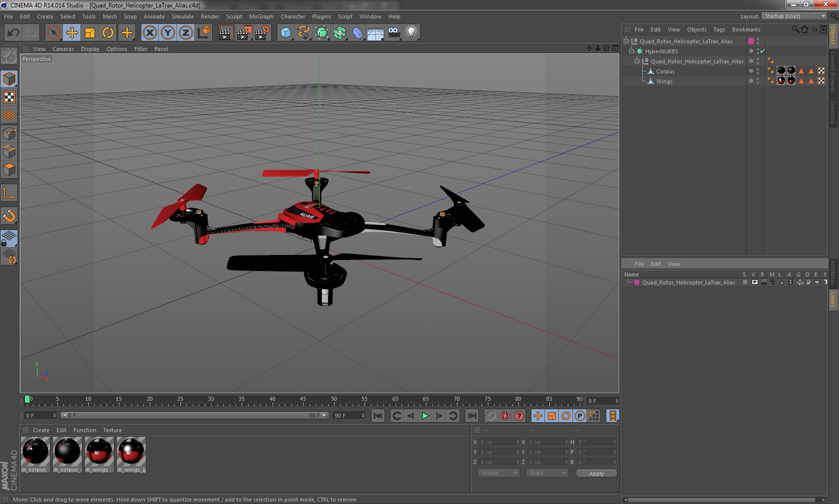
Task: Toggle Wings editor visibility dot
Action: (758, 79)
